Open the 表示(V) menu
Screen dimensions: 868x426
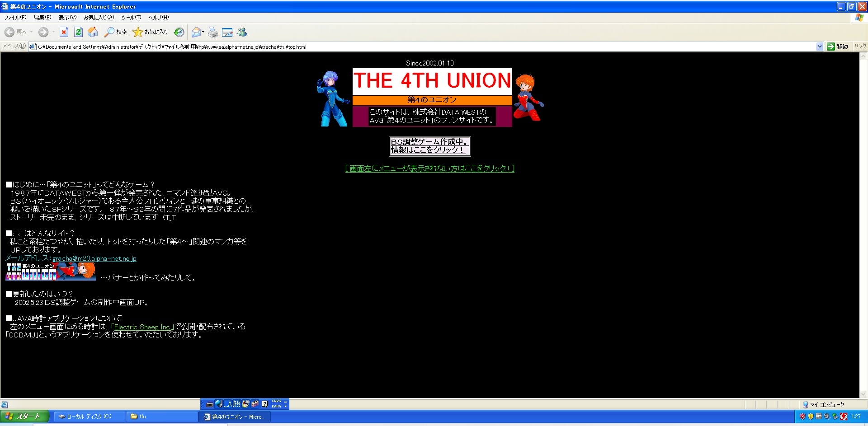67,18
